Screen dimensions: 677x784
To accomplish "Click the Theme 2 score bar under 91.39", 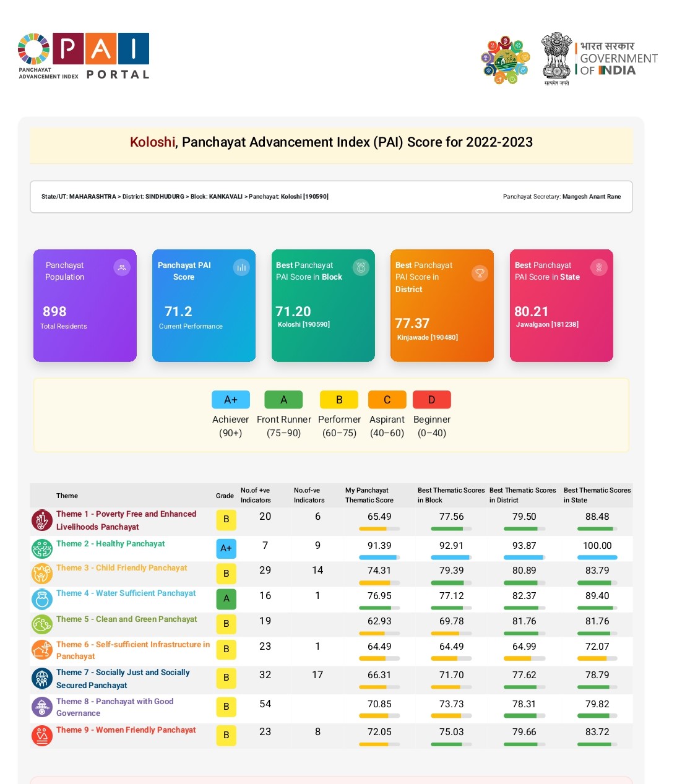I will point(379,558).
